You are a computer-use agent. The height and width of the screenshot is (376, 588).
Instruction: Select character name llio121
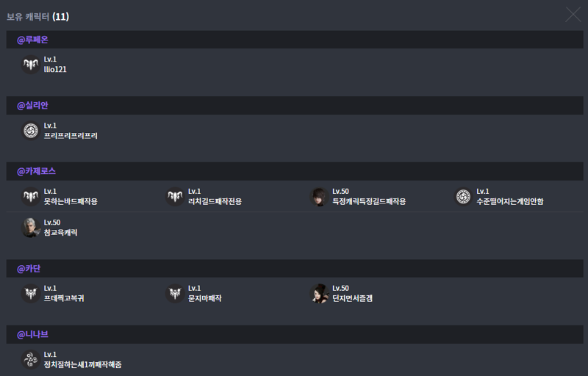55,69
